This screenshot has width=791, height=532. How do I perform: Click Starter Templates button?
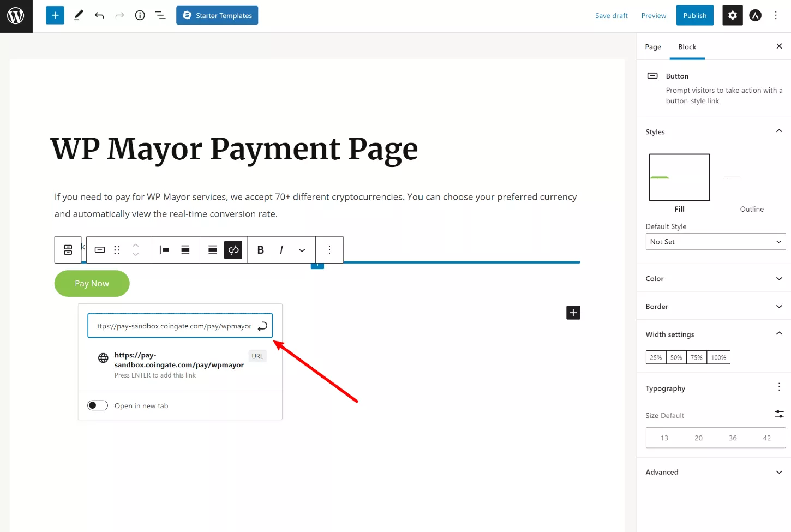(217, 15)
